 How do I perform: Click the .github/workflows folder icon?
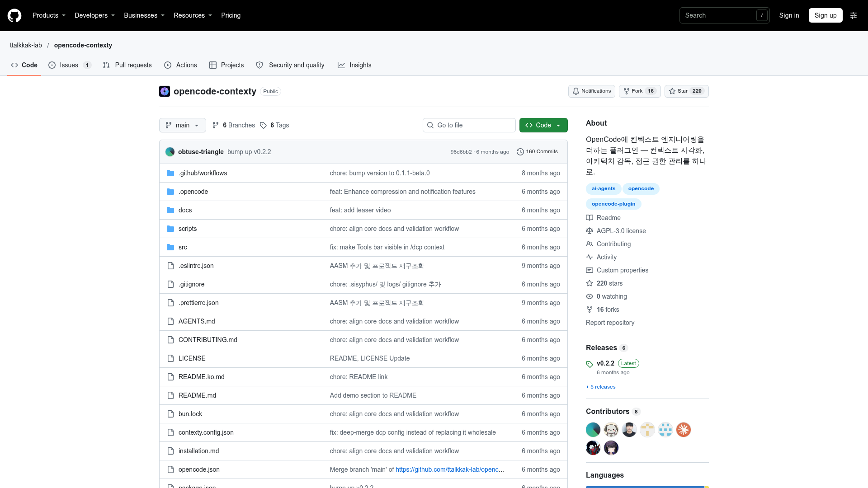pos(170,173)
